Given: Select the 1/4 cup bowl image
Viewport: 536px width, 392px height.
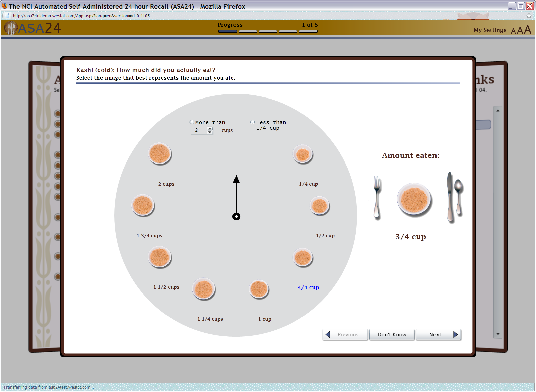Looking at the screenshot, I should click(x=303, y=154).
